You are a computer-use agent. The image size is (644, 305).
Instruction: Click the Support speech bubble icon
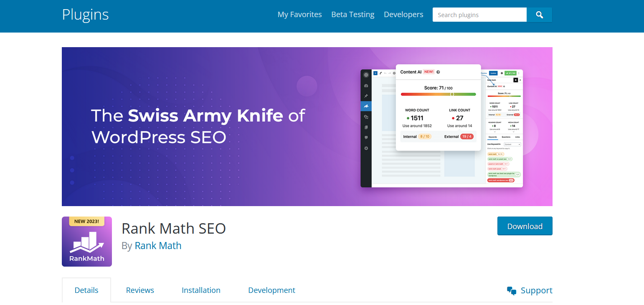click(x=512, y=291)
